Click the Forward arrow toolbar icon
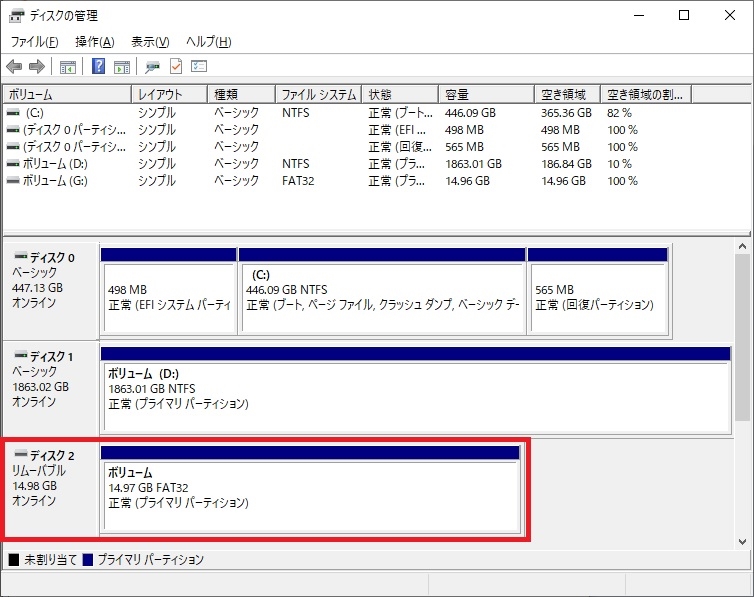The height and width of the screenshot is (597, 754). pos(37,66)
